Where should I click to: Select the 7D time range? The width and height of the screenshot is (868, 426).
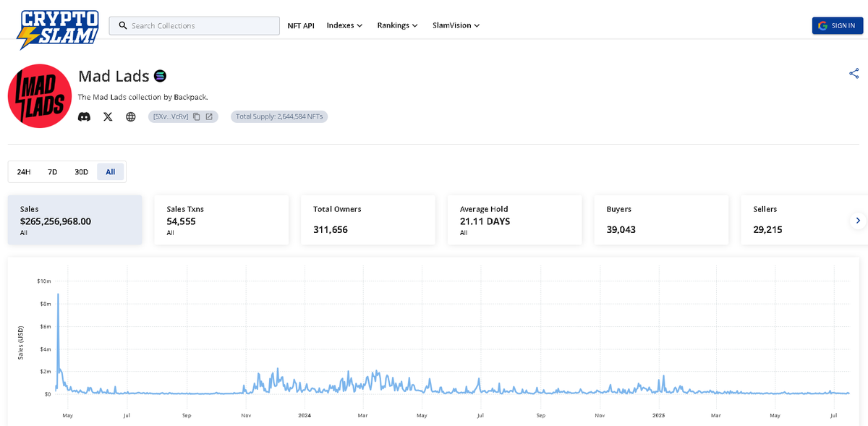pyautogui.click(x=52, y=172)
